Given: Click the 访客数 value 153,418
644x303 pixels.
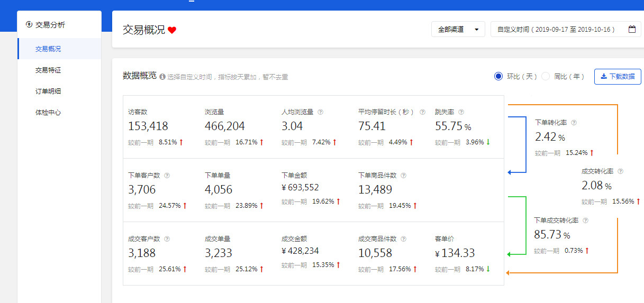Looking at the screenshot, I should [x=148, y=126].
